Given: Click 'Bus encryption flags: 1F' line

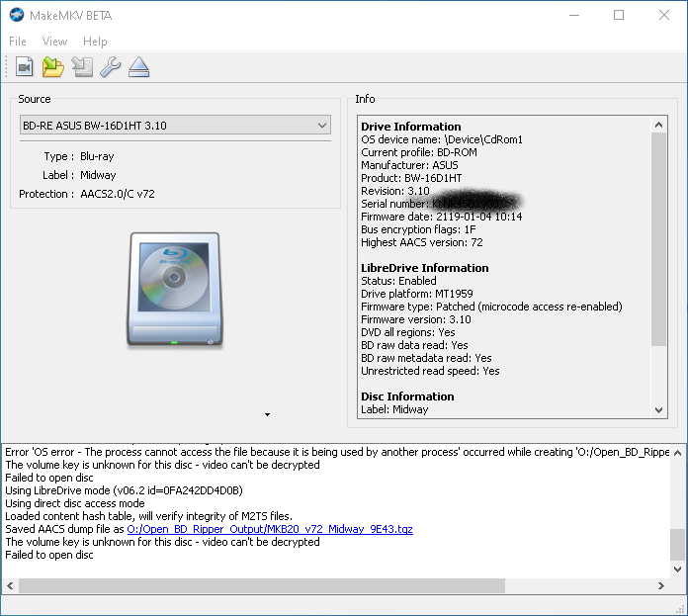Looking at the screenshot, I should click(418, 229).
